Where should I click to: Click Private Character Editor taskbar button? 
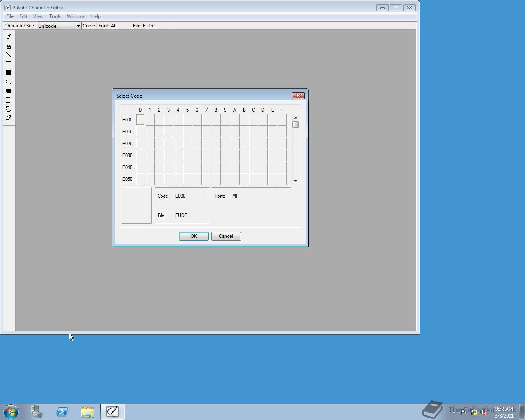(x=113, y=412)
